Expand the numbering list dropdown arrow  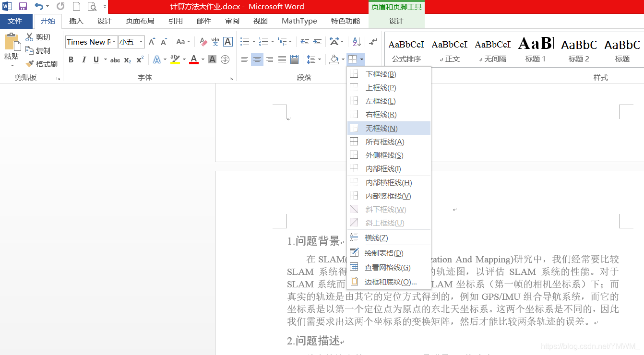[272, 42]
